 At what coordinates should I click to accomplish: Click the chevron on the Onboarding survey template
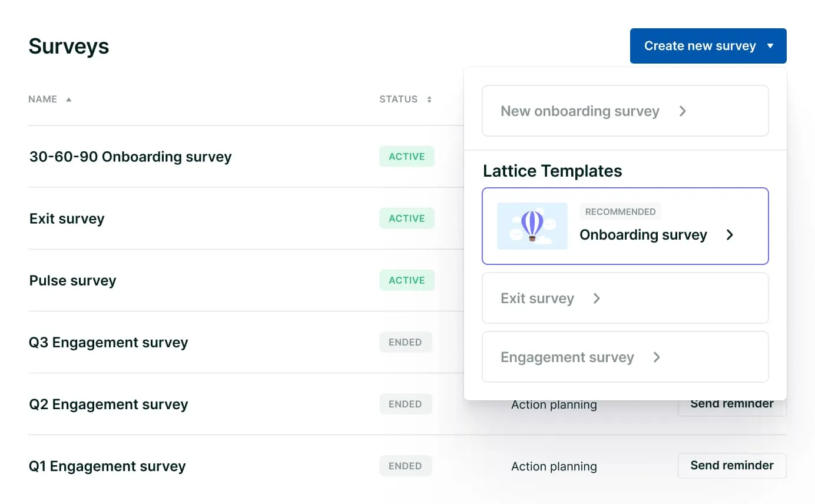click(x=730, y=235)
